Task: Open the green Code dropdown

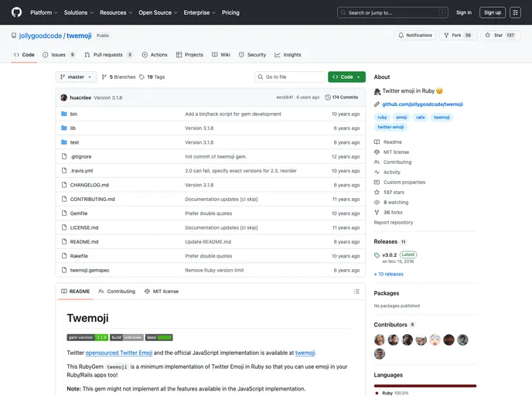Action: pos(346,77)
